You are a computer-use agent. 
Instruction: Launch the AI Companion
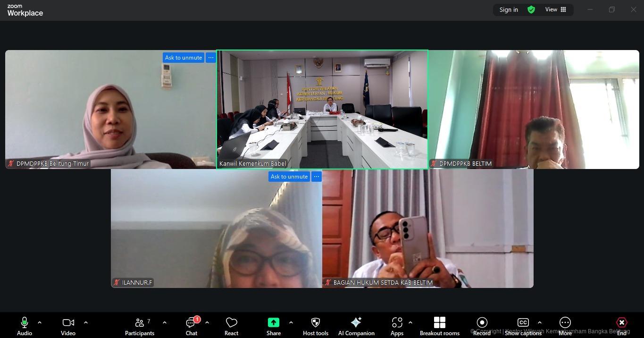click(356, 326)
